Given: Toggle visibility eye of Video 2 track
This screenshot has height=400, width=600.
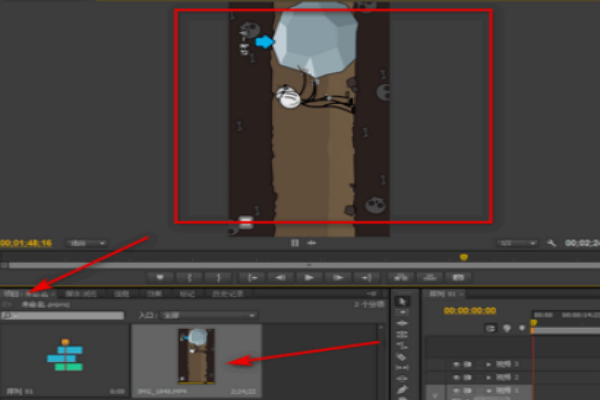Looking at the screenshot, I should point(456,377).
